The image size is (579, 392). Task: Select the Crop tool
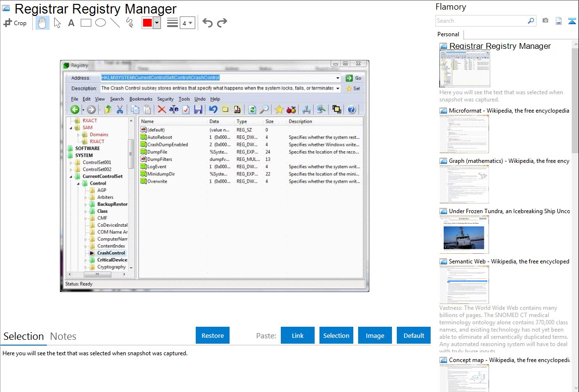(x=15, y=23)
